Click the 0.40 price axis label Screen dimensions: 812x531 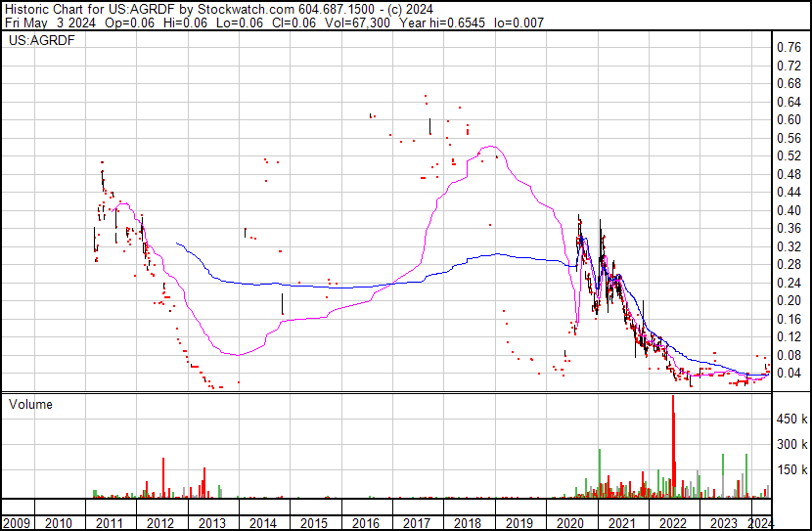coord(789,210)
